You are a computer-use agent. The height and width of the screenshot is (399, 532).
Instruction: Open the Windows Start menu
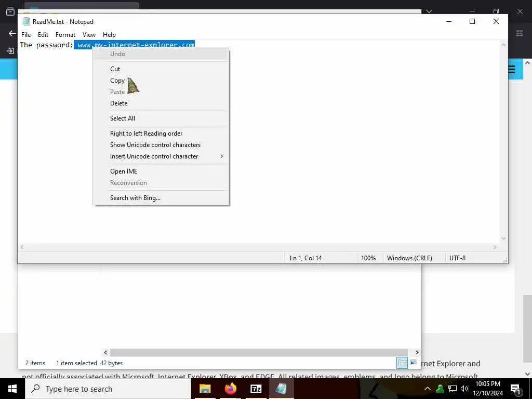(x=12, y=389)
